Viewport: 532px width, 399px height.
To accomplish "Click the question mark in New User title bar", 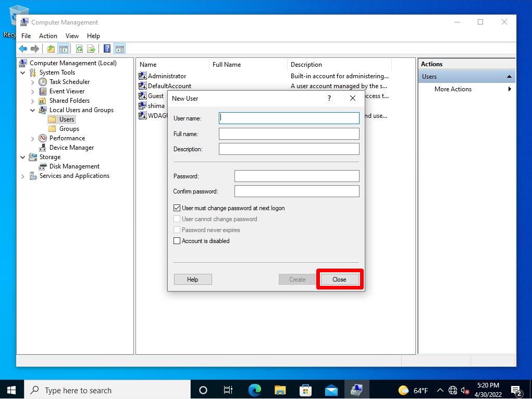I will click(x=329, y=98).
